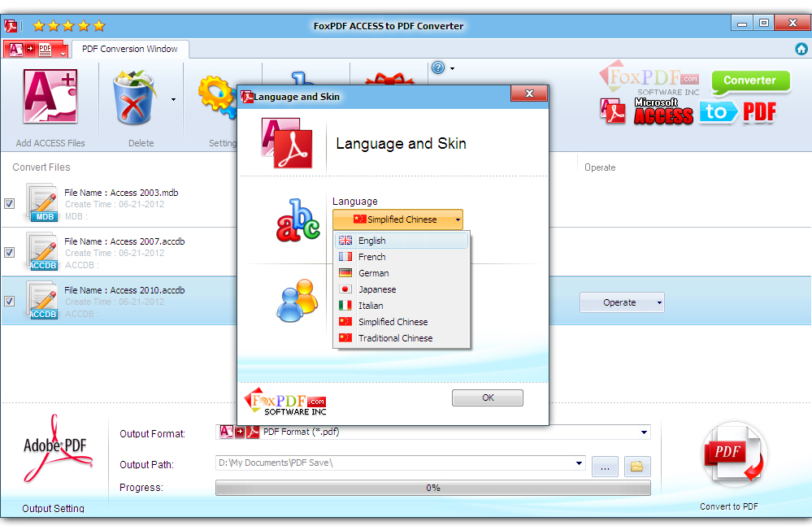
Task: Click the Delete recycle bin icon
Action: 134,98
